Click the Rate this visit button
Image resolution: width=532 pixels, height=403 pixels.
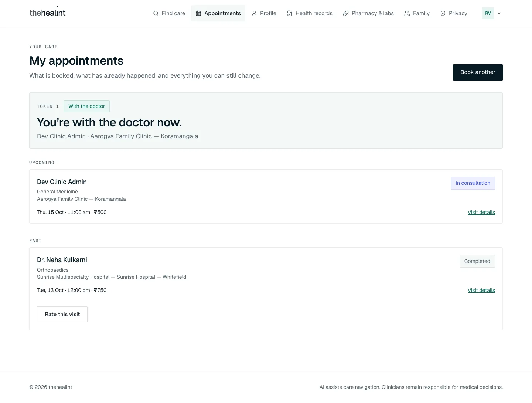pos(62,314)
